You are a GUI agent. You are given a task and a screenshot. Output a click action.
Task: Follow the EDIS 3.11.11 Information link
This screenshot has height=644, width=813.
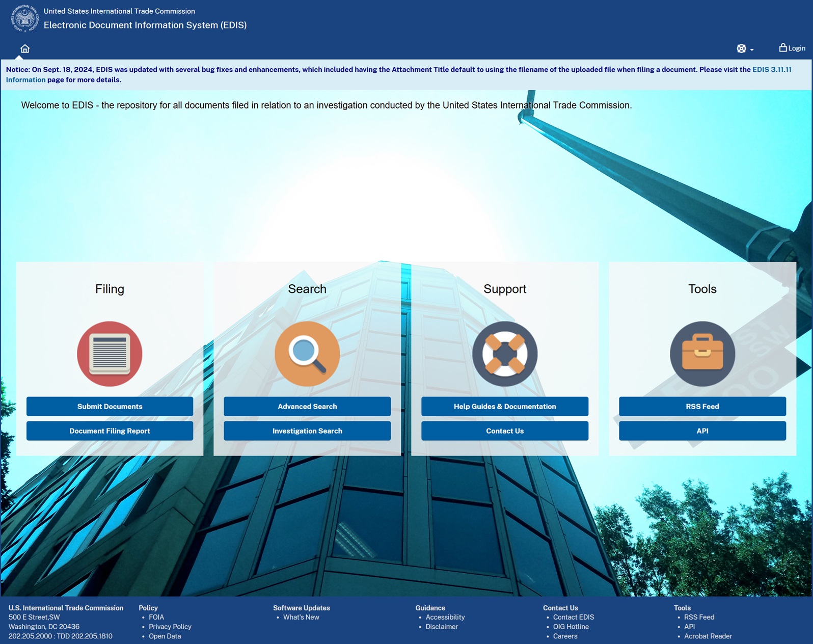click(x=772, y=70)
